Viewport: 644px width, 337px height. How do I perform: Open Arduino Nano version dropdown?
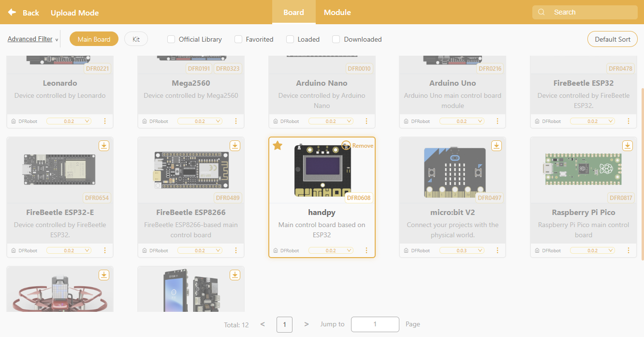pos(331,121)
